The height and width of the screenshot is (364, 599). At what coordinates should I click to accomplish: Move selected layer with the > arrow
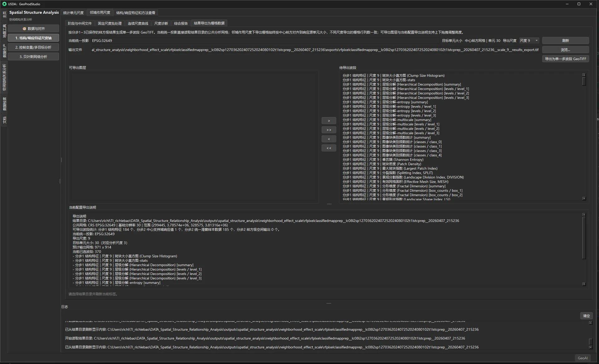pos(329,121)
